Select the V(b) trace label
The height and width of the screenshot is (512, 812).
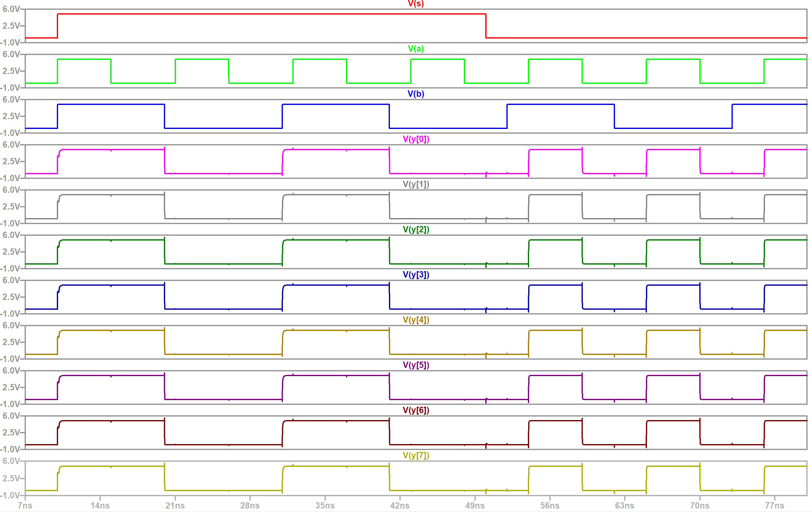tap(415, 94)
